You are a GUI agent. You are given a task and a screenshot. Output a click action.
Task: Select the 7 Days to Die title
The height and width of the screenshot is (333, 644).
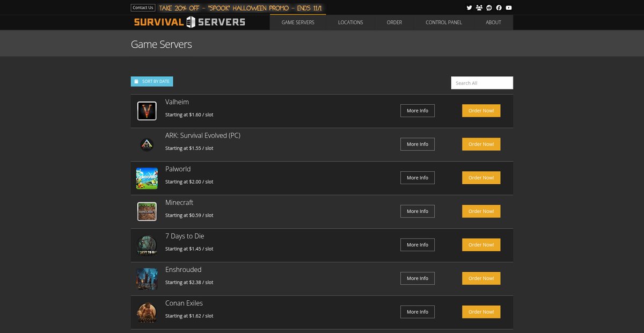click(x=185, y=236)
